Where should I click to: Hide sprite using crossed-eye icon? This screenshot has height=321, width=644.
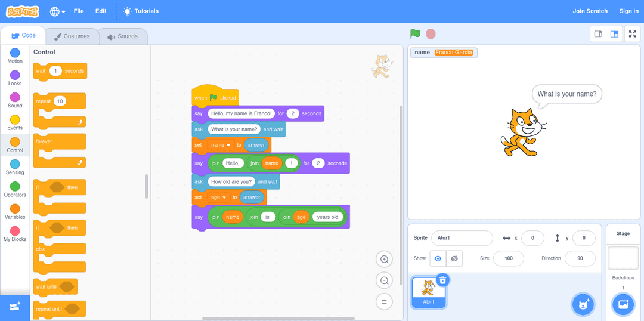[x=454, y=258]
